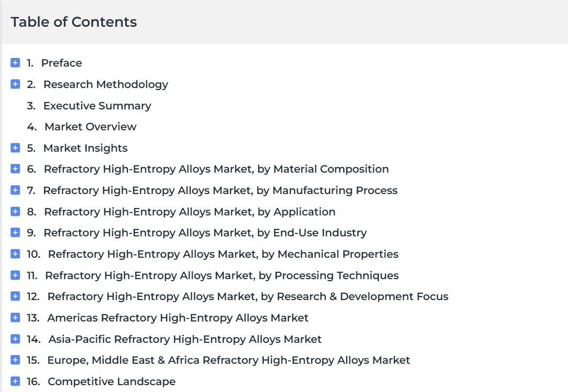Viewport: 568px width, 392px height.
Task: Expand Europe, Middle East & Africa plus icon
Action: click(x=15, y=360)
